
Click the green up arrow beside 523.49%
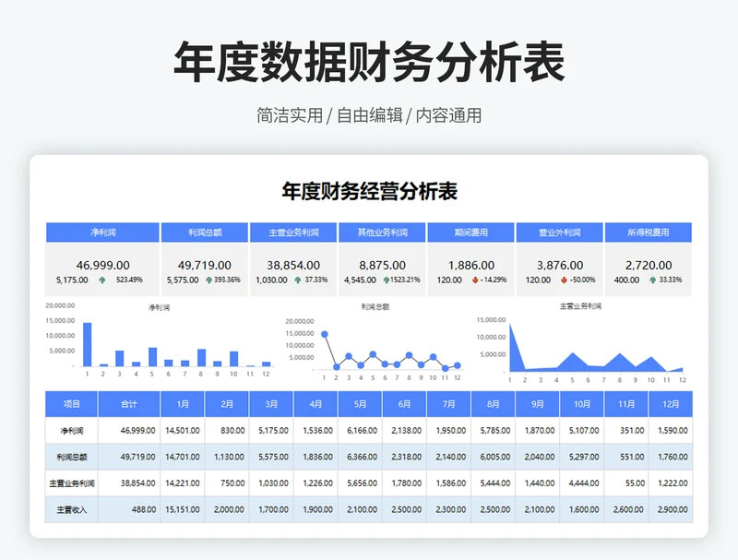[102, 280]
